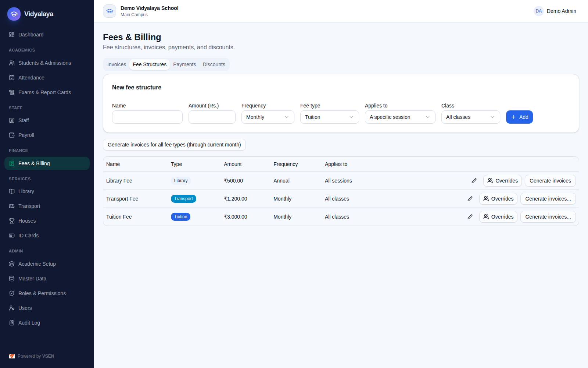
Task: Generate invoices for Tuition Fee
Action: [548, 217]
